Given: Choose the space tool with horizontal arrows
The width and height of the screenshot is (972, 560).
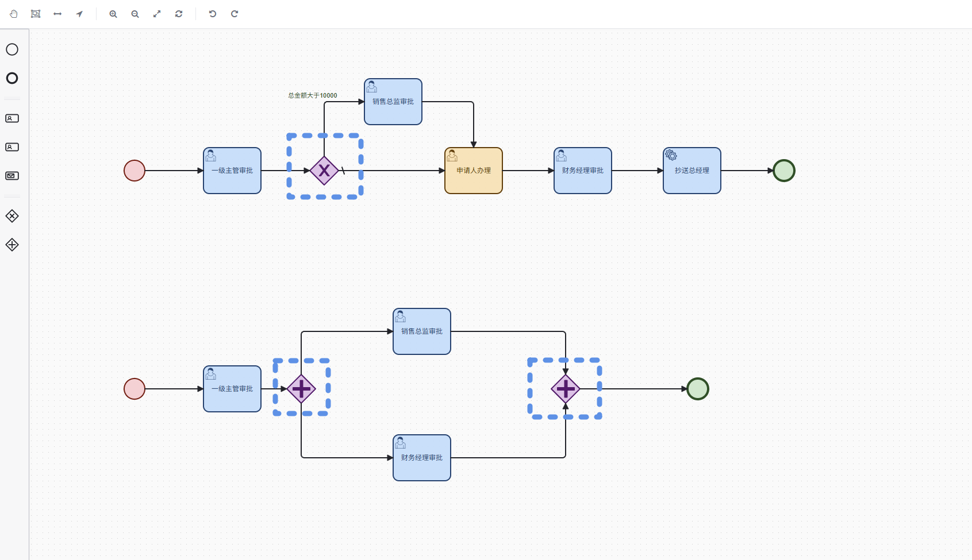Looking at the screenshot, I should (57, 14).
